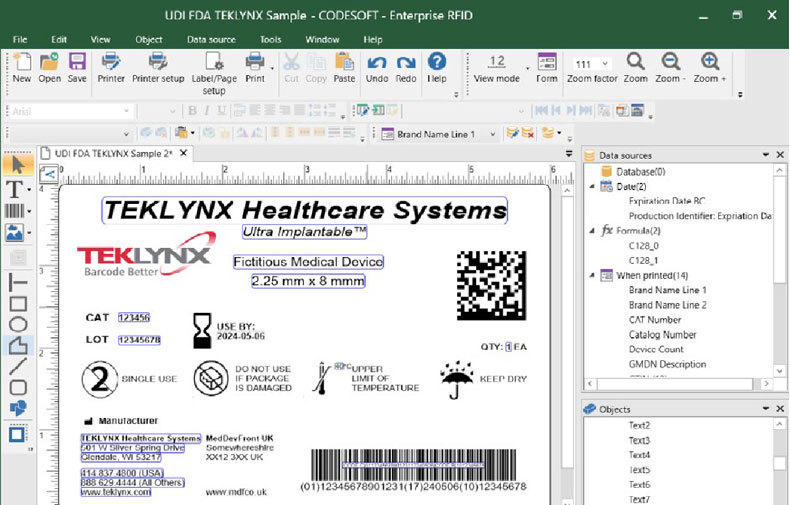This screenshot has height=505, width=790.
Task: Activate the diagonal Line drawing tool
Action: 17,366
